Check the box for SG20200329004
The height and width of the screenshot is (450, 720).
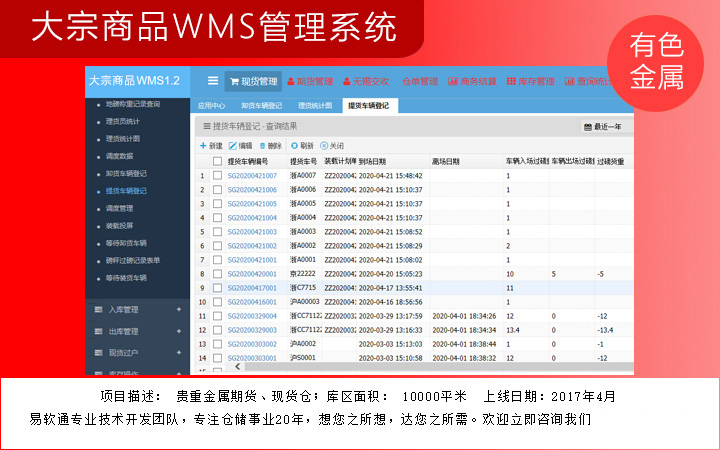[218, 316]
